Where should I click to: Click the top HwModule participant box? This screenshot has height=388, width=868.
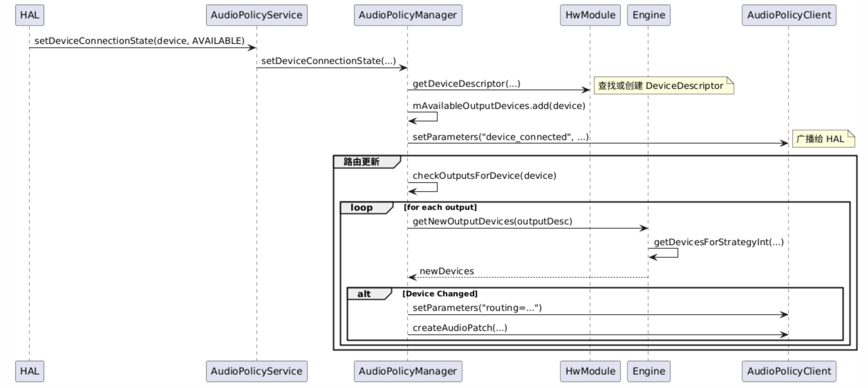[590, 15]
